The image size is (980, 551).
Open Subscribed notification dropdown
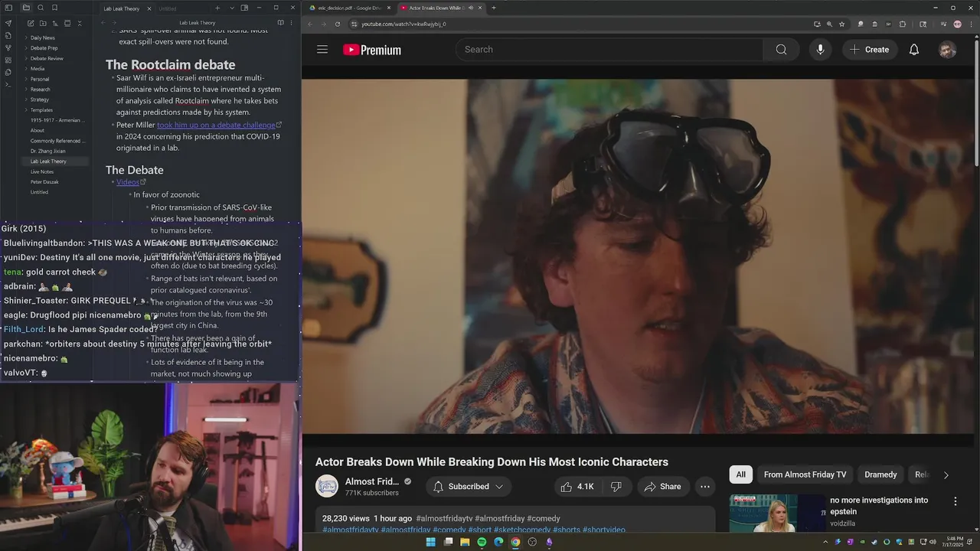[x=469, y=487]
